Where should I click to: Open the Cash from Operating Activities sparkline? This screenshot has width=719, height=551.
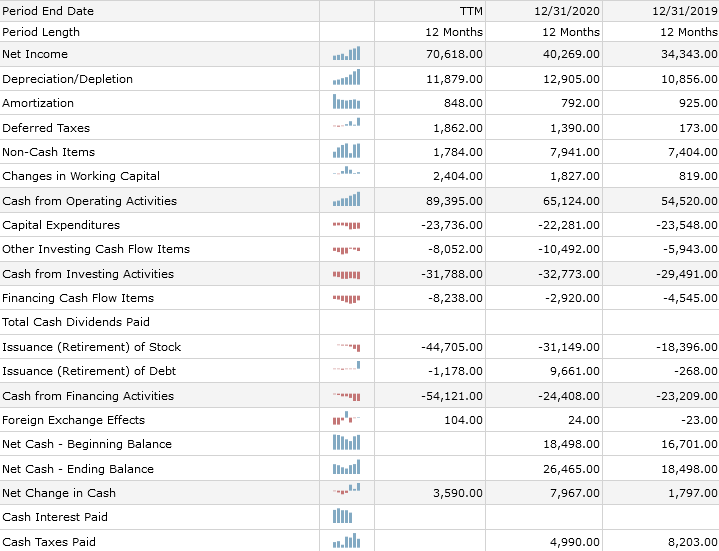coord(346,201)
